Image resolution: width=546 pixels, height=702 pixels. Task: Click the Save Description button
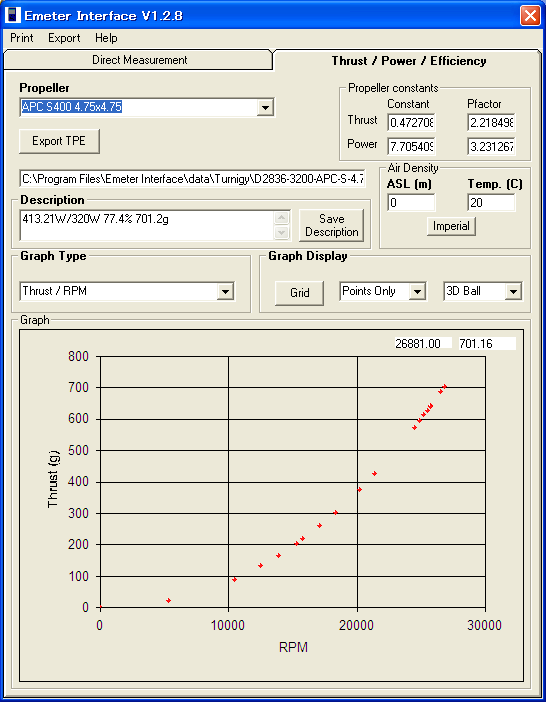[331, 225]
